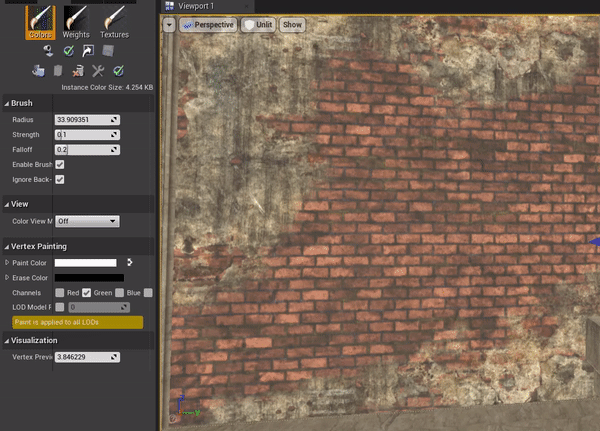The image size is (600, 431).
Task: Click the spin arrow in the Radius field
Action: point(114,120)
